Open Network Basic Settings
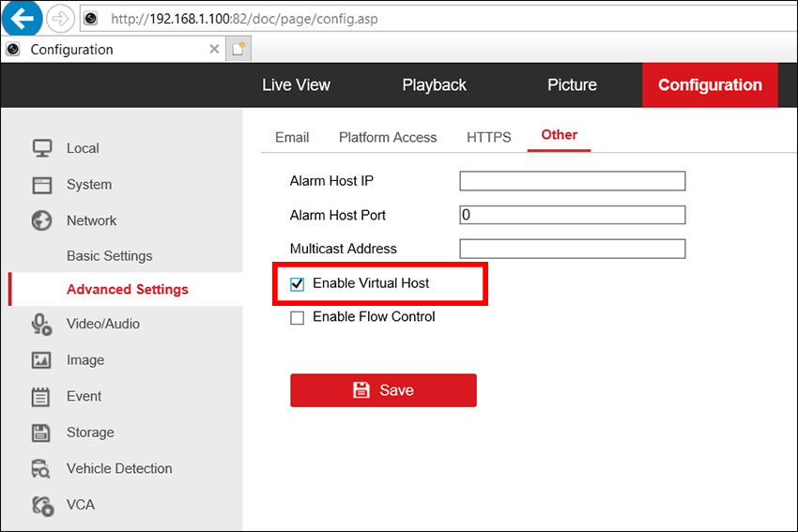This screenshot has height=532, width=798. (x=110, y=256)
